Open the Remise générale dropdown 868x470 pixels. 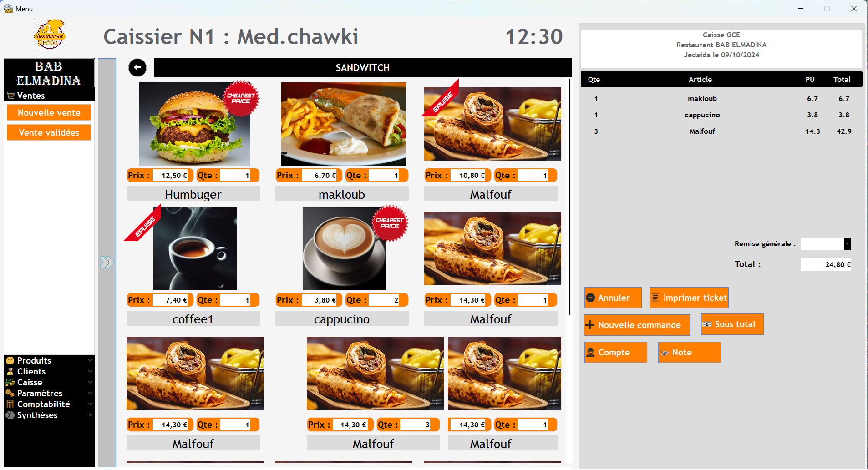tap(847, 244)
